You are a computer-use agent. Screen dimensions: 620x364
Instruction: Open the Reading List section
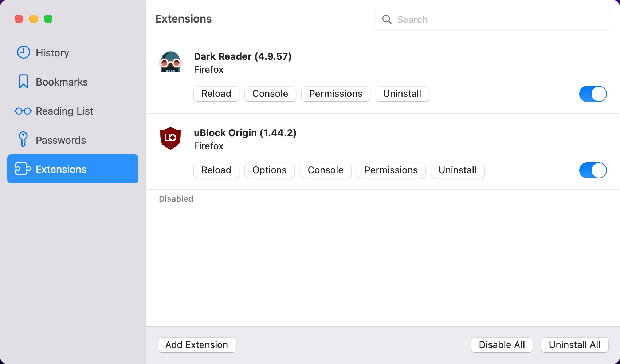tap(64, 111)
